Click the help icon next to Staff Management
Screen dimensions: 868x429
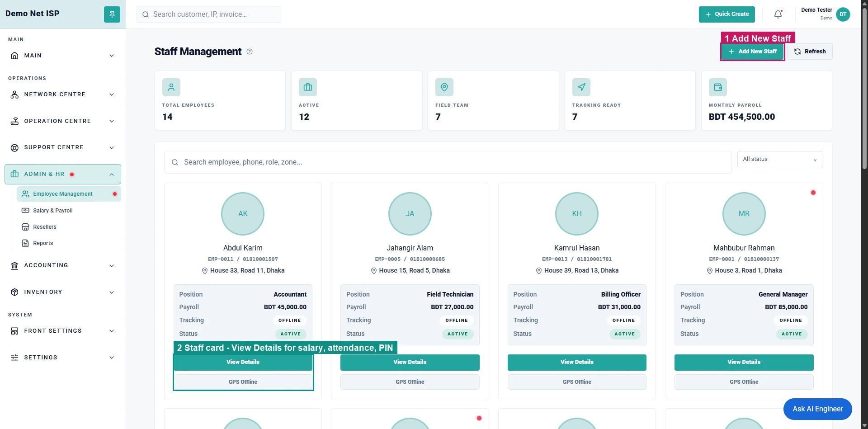(250, 52)
